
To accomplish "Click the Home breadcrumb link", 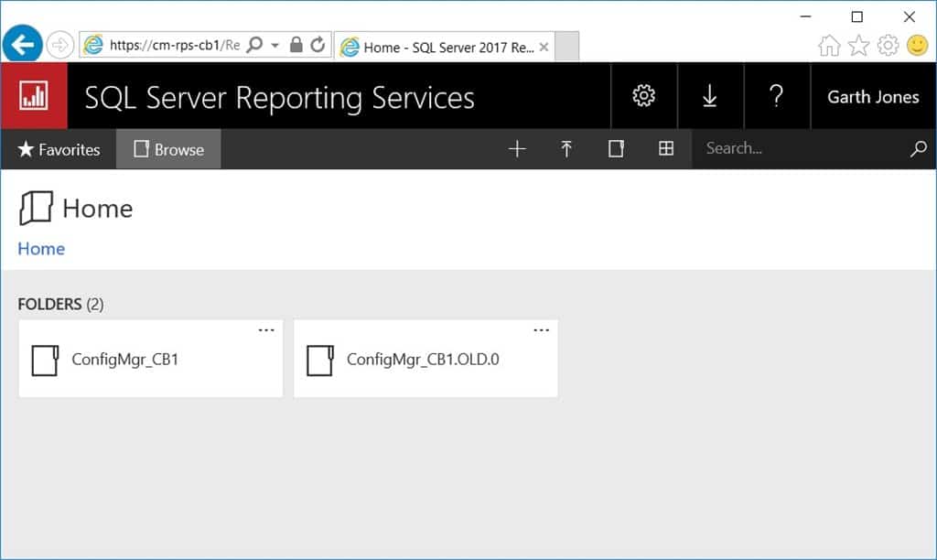I will click(41, 249).
